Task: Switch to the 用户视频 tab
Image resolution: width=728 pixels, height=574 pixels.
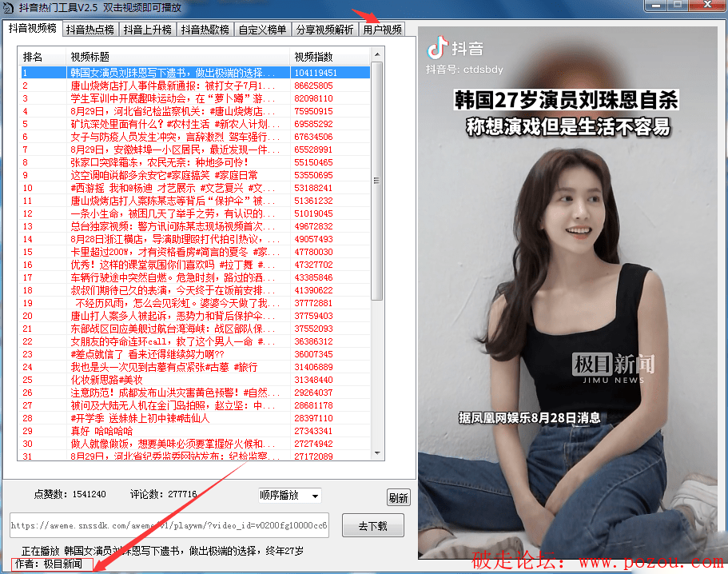Action: coord(382,30)
